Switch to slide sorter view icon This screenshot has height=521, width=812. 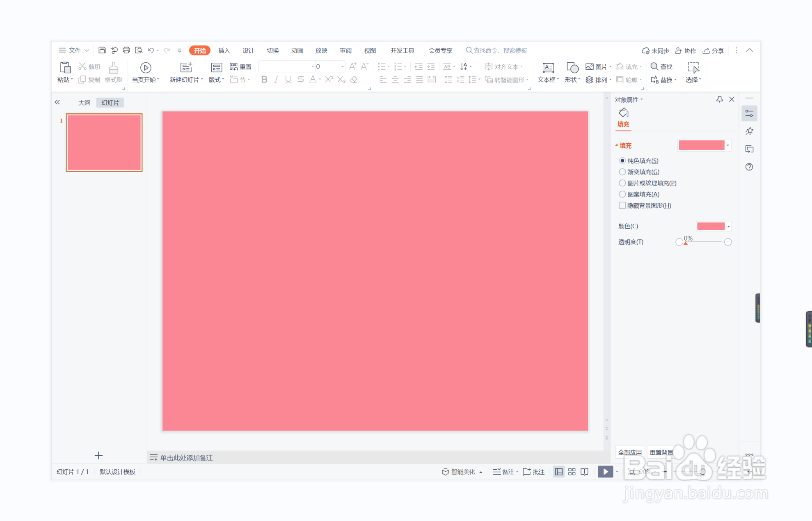coord(572,472)
